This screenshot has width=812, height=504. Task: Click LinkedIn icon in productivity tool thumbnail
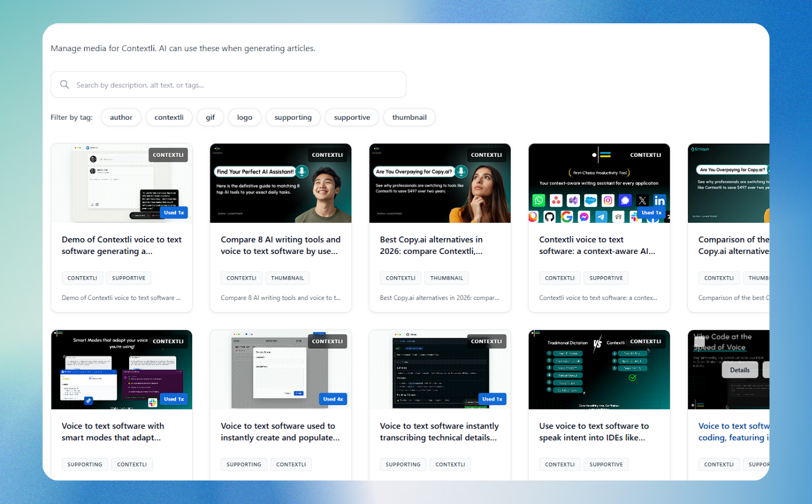660,200
